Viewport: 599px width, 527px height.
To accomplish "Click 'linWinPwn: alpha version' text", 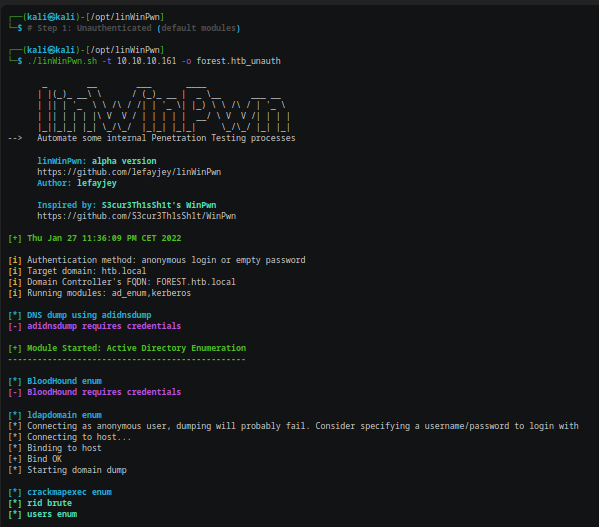I will click(x=97, y=161).
